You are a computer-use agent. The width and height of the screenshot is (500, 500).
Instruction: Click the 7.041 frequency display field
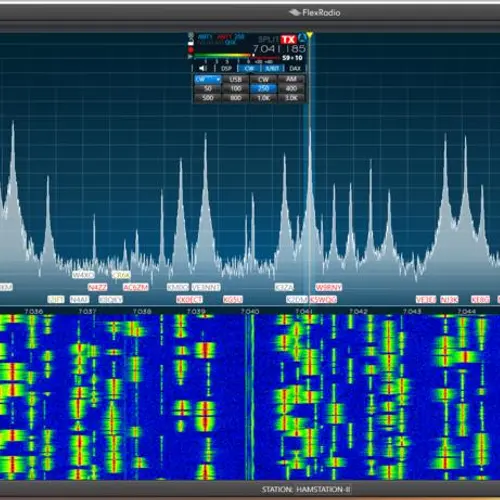[x=279, y=49]
